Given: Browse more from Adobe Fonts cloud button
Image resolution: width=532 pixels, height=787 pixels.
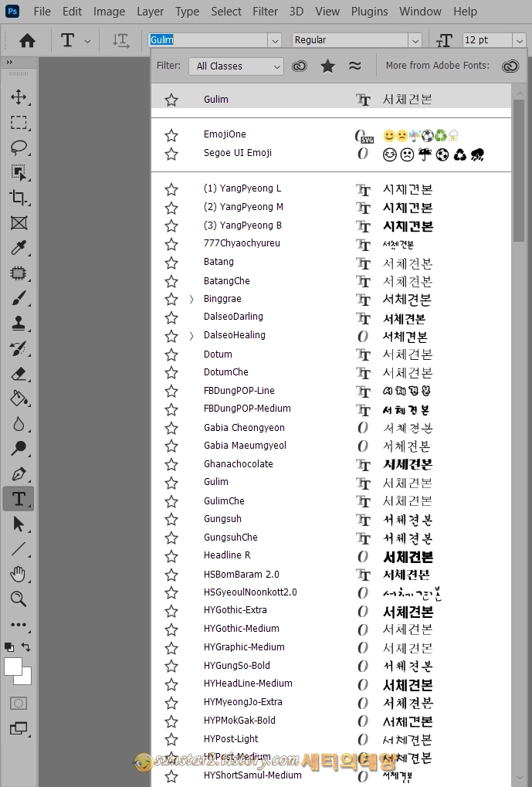Looking at the screenshot, I should point(510,66).
